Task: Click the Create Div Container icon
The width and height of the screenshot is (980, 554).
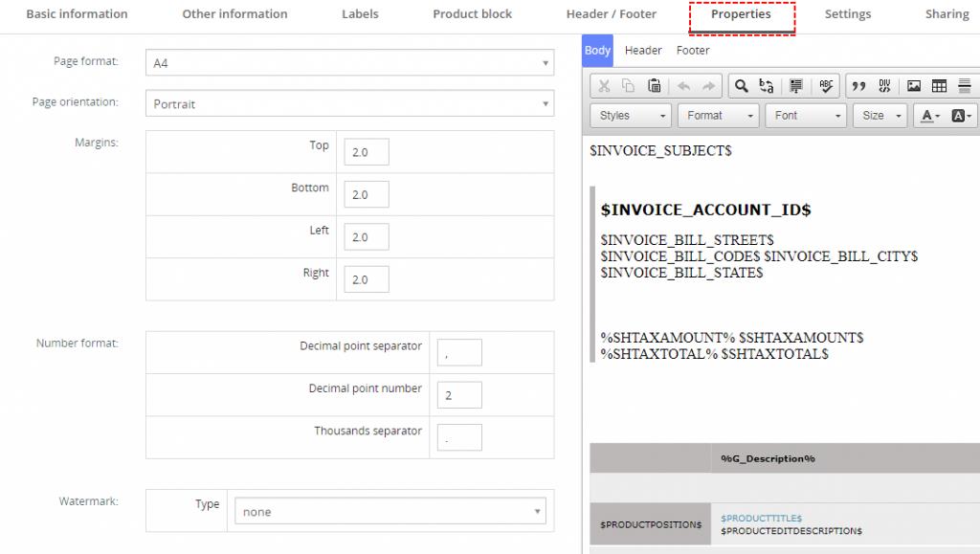Action: point(884,86)
